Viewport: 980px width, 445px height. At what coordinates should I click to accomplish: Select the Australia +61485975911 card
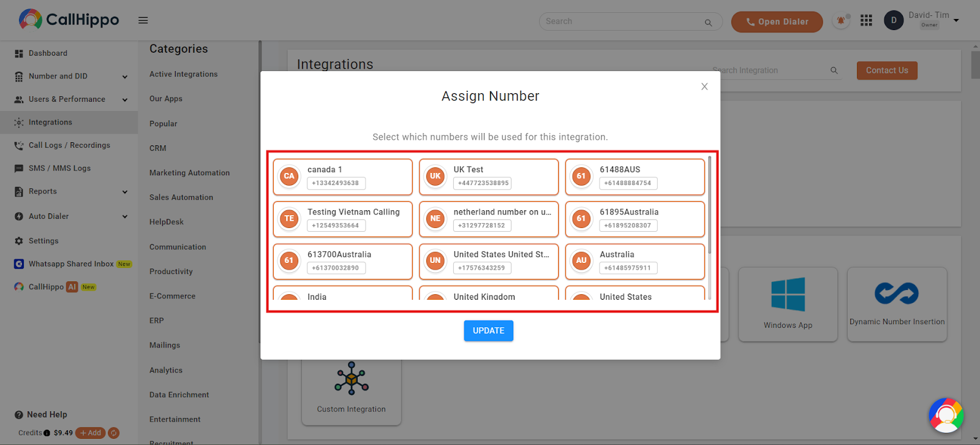coord(635,261)
